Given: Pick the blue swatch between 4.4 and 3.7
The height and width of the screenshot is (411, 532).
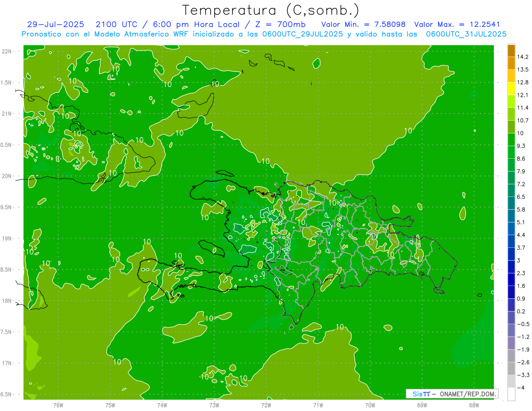Looking at the screenshot, I should click(511, 241).
